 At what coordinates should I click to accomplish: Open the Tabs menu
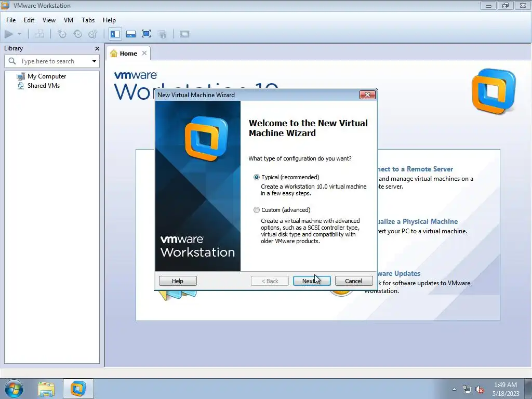[88, 20]
